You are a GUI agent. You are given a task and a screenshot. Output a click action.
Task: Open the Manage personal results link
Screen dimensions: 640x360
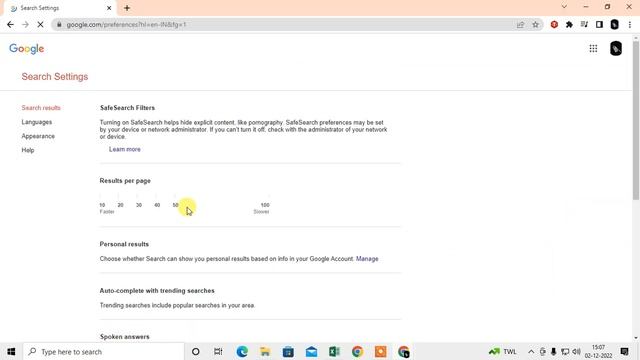click(367, 259)
